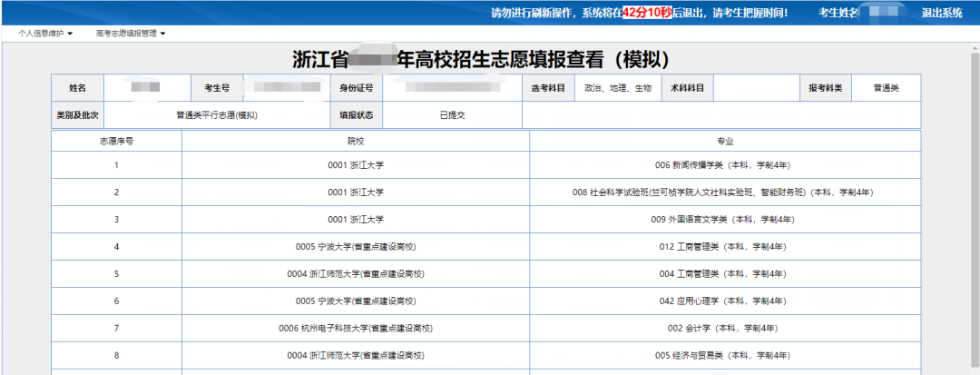Select the 院校 column header
Viewport: 980px width, 375px height.
(x=356, y=142)
